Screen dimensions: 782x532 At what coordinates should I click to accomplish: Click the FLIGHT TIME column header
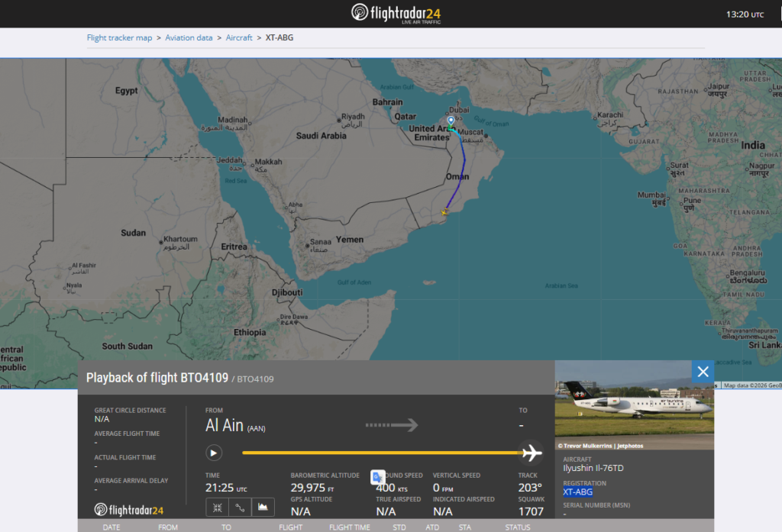click(x=350, y=527)
